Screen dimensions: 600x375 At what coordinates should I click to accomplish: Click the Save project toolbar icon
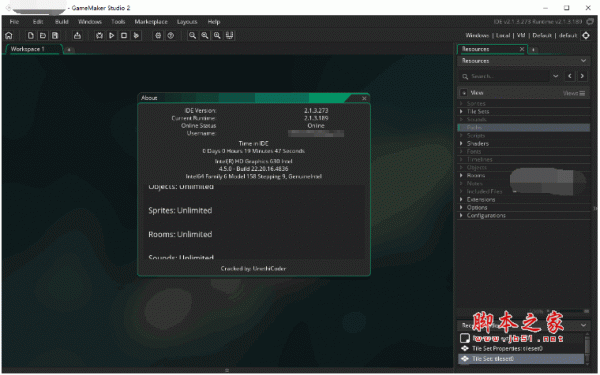coord(55,36)
